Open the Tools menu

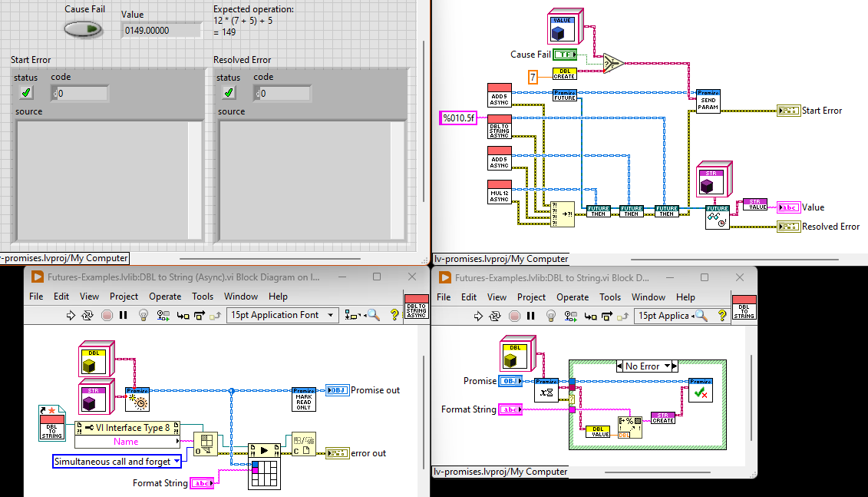202,296
